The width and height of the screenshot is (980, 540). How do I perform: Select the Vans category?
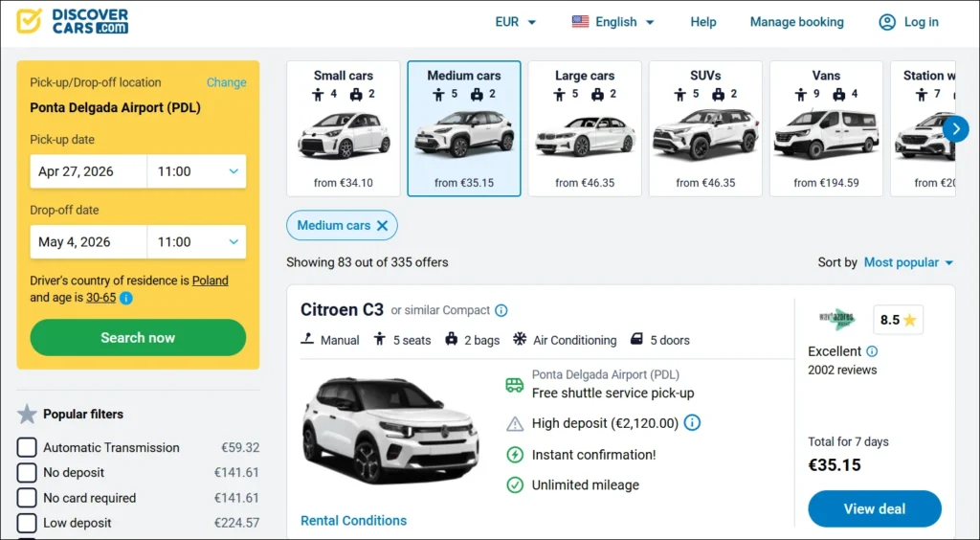point(826,128)
